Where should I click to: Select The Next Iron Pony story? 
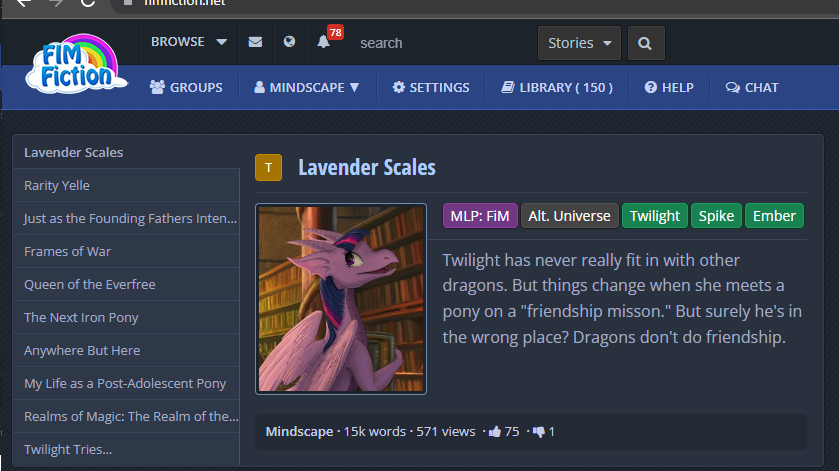pyautogui.click(x=127, y=317)
